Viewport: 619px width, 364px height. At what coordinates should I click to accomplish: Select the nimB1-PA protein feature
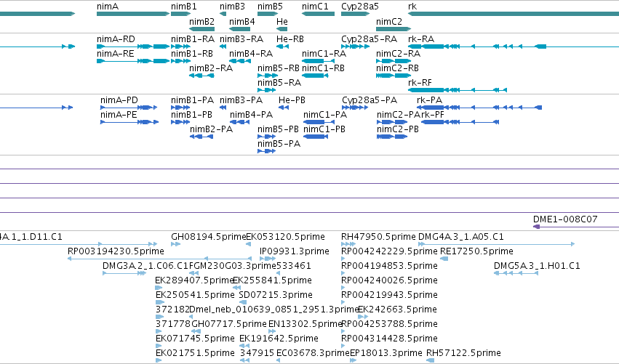(x=180, y=108)
